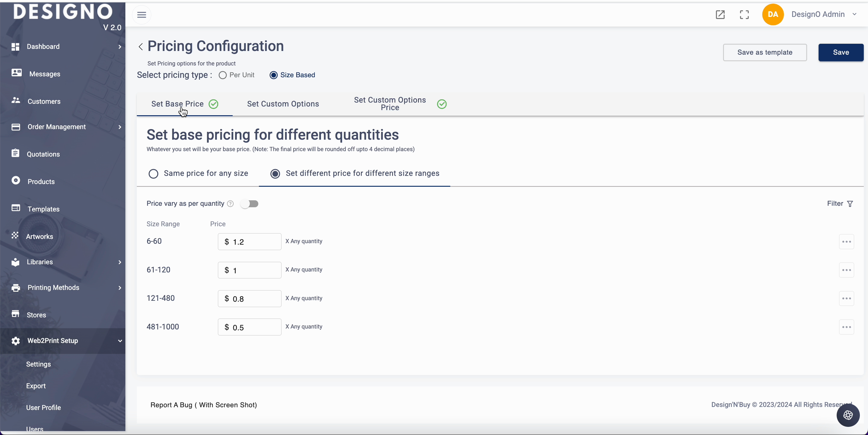868x435 pixels.
Task: Click the help icon beside Price vary
Action: (230, 204)
